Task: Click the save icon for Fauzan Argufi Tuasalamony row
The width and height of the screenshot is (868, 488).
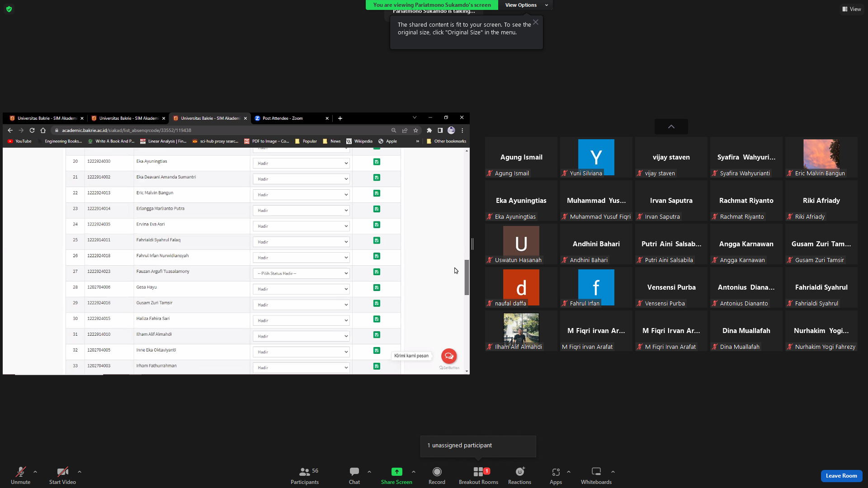Action: (x=377, y=272)
